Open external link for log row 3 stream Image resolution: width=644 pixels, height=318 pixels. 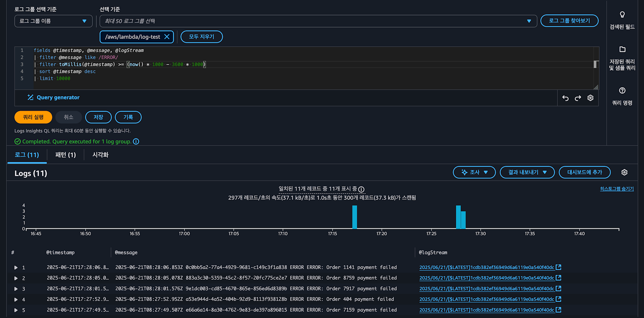(x=559, y=288)
